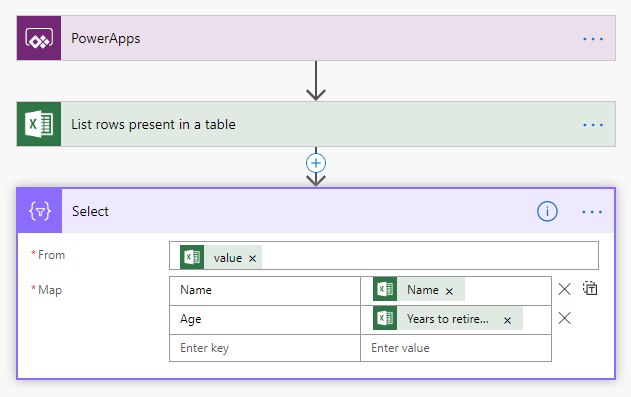The width and height of the screenshot is (631, 397).
Task: Click the Select action filter icon
Action: click(x=40, y=211)
